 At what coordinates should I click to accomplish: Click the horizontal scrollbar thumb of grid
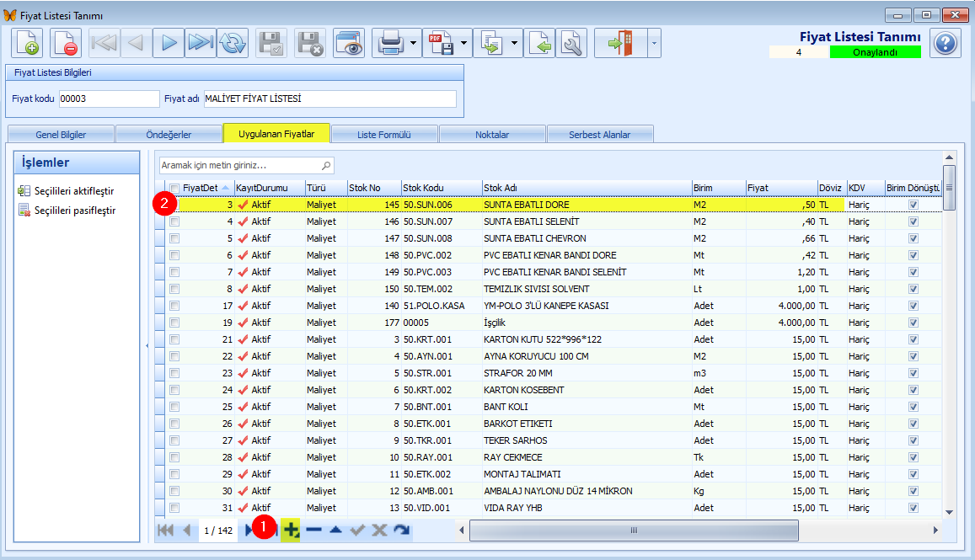(634, 531)
